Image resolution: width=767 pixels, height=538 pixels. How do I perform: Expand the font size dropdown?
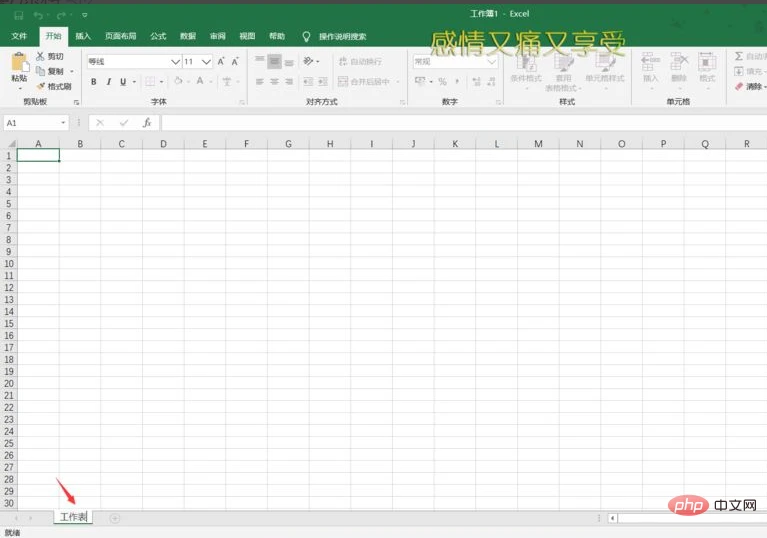click(207, 61)
